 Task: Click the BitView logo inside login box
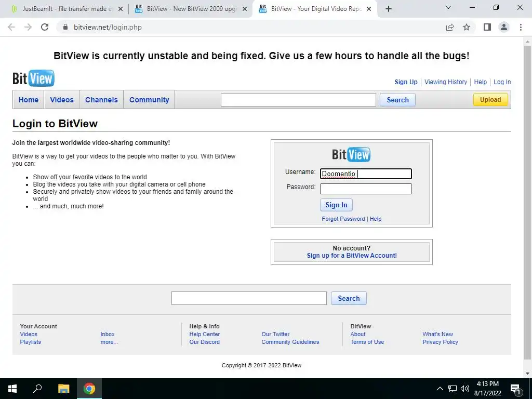(351, 154)
